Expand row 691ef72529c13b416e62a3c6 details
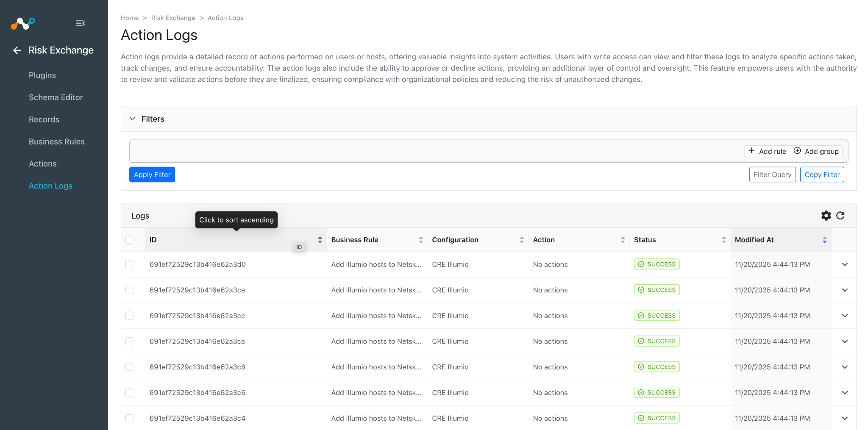This screenshot has height=430, width=868. point(845,393)
